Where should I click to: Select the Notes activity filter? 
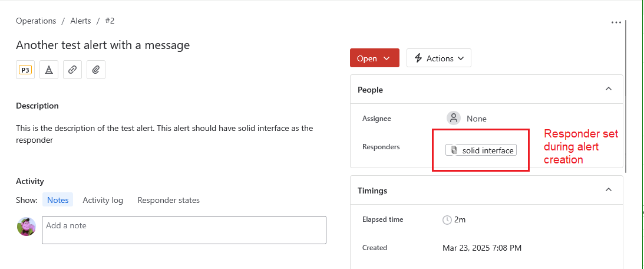[x=58, y=200]
